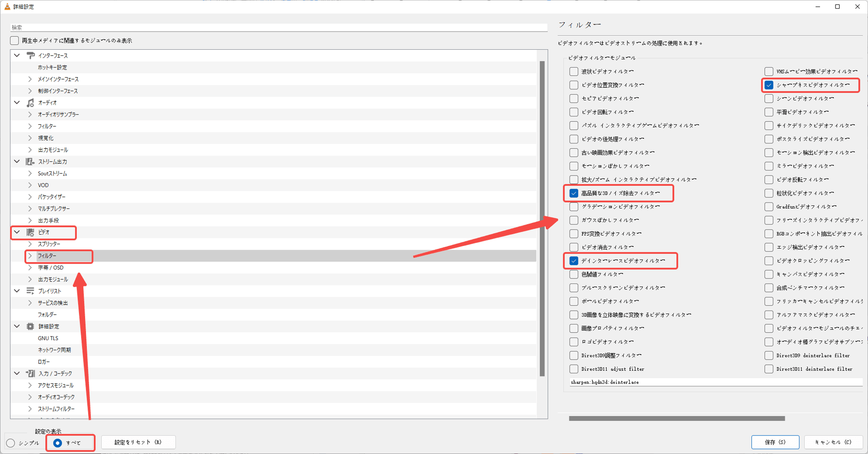Collapse the オーディオ tree section

pyautogui.click(x=17, y=103)
